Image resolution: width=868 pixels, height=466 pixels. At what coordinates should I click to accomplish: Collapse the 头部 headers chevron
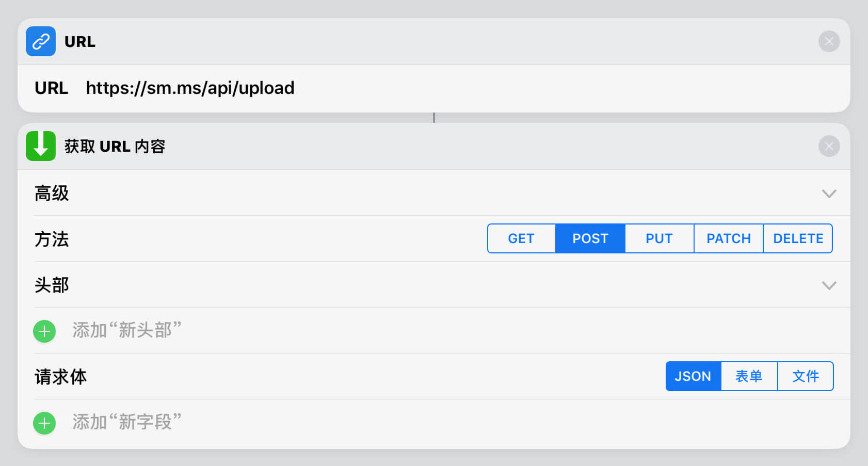point(829,285)
